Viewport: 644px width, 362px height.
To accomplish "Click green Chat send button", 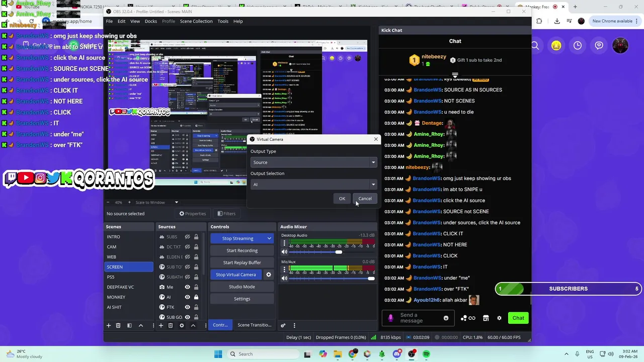I will tap(518, 318).
